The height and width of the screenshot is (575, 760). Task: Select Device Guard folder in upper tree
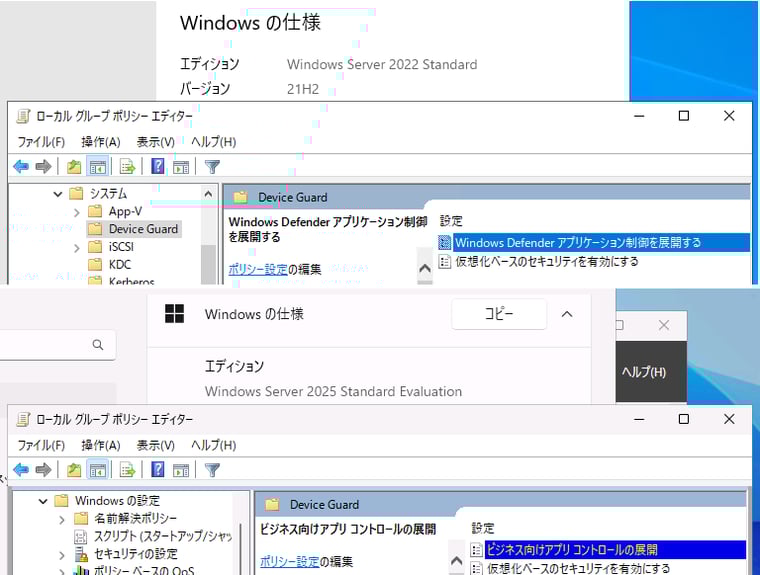click(134, 229)
